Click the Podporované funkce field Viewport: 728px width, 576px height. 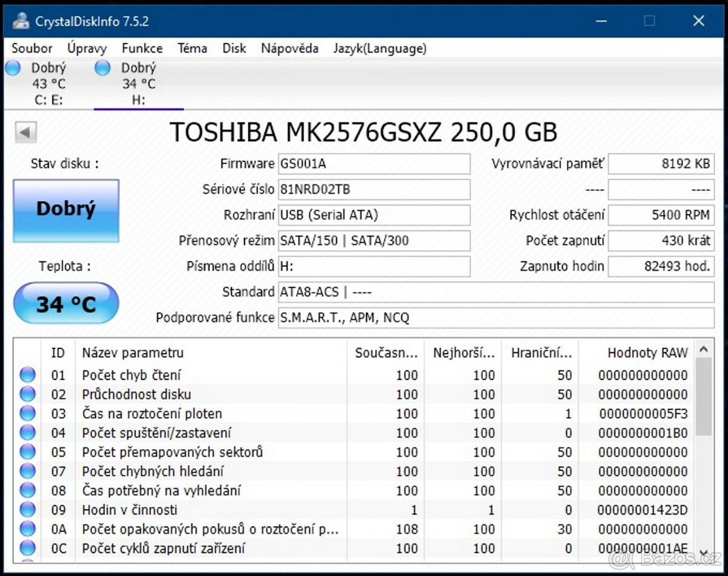(496, 318)
